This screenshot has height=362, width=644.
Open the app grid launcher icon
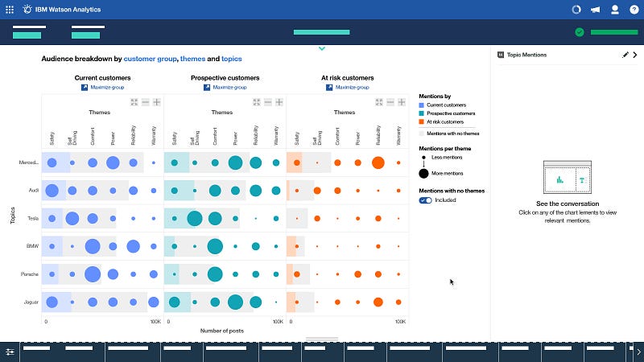[x=10, y=10]
